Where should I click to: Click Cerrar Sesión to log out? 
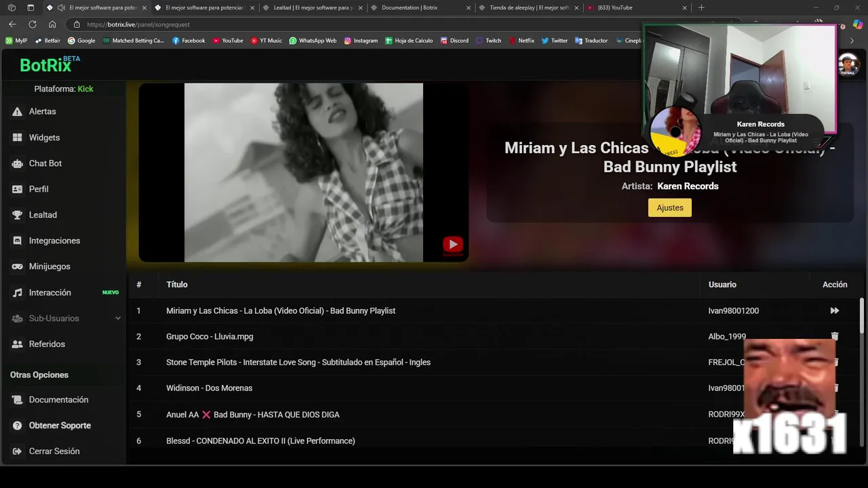point(54,451)
